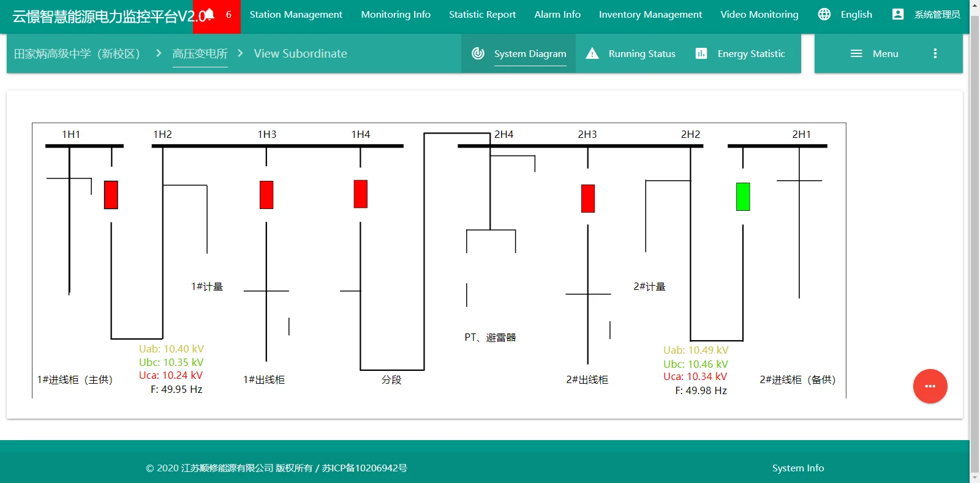This screenshot has width=980, height=483.
Task: Click the Uca: 10.34 kV reading
Action: 695,376
